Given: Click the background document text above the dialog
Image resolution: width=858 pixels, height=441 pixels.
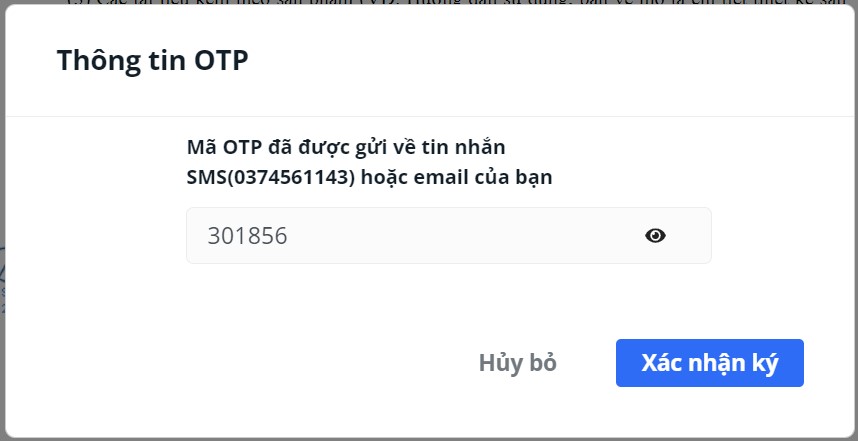Looking at the screenshot, I should (x=460, y=2).
